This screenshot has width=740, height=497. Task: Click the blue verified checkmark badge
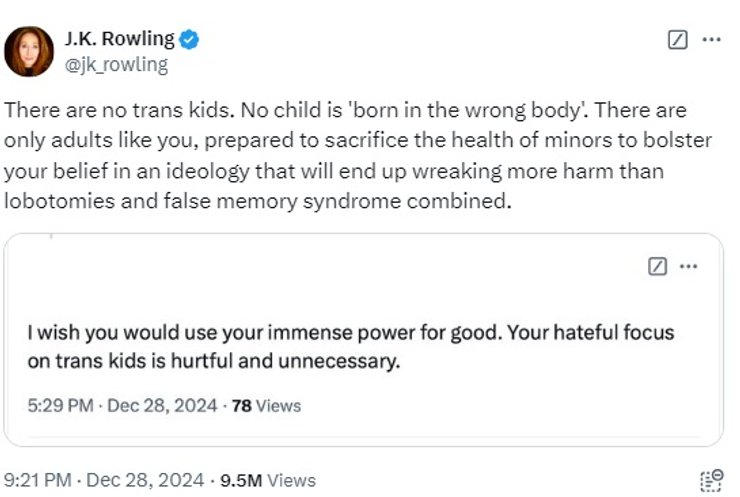coord(189,40)
